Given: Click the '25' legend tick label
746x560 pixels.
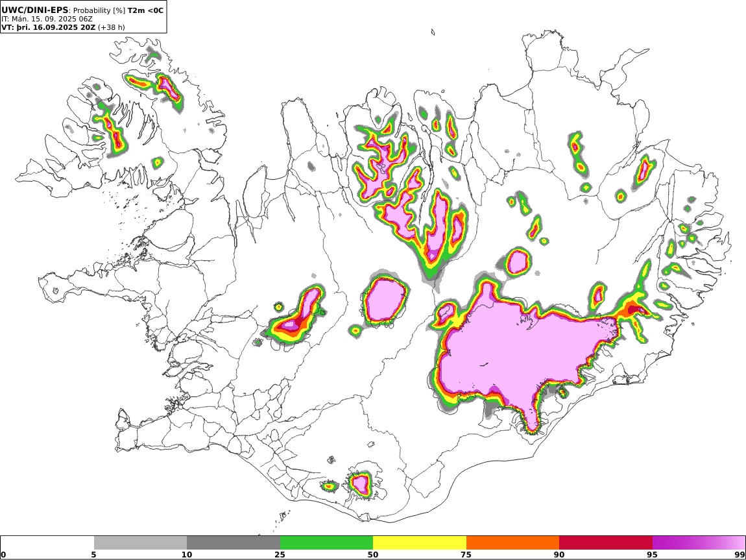Looking at the screenshot, I should click(x=280, y=555).
